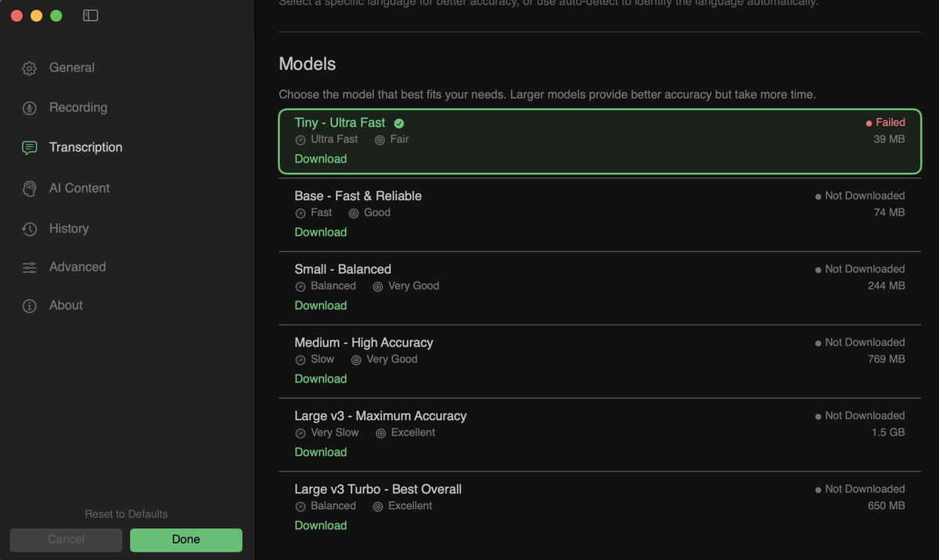This screenshot has width=939, height=560.
Task: Download the Medium - High Accuracy model
Action: pos(321,379)
